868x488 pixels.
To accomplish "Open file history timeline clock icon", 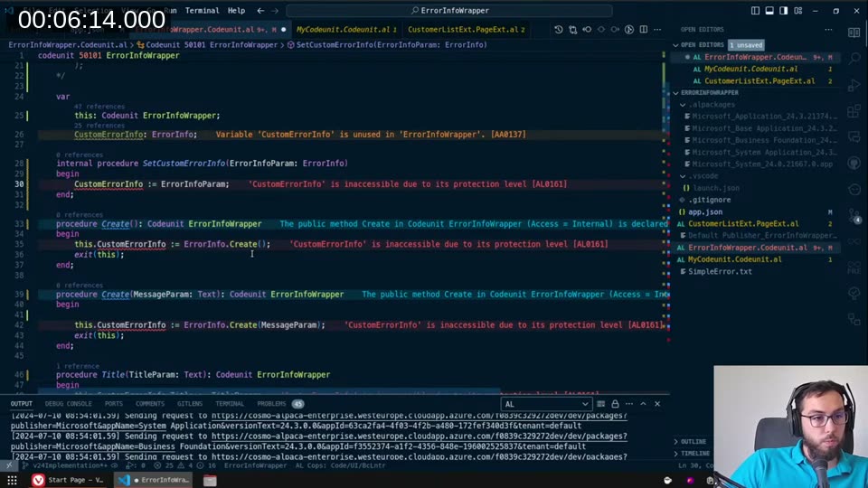I will (x=559, y=29).
